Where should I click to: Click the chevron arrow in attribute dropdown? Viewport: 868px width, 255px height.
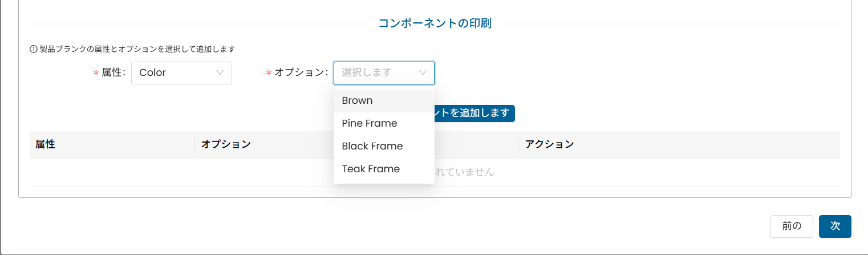(220, 73)
